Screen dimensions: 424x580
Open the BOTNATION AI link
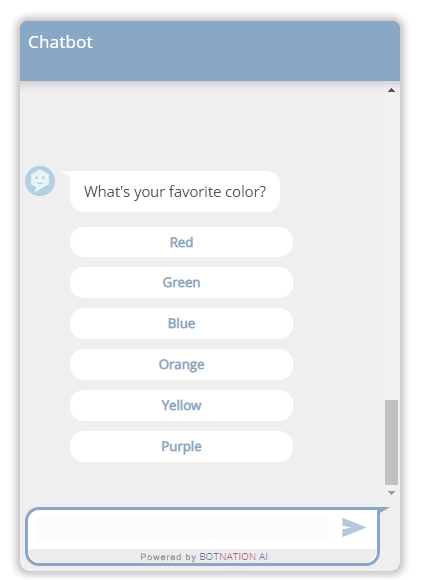tap(233, 557)
